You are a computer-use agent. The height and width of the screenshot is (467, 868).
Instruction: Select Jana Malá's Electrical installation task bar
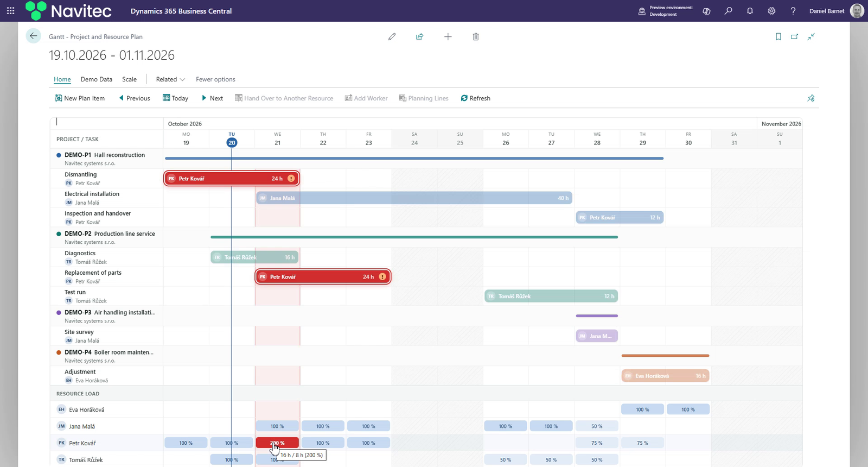click(414, 198)
